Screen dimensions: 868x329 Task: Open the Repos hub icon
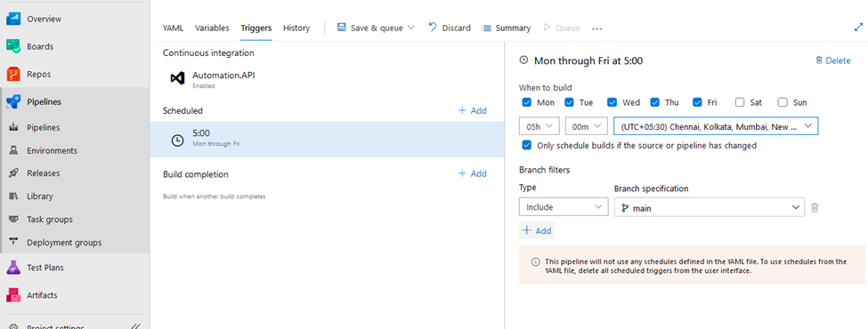pyautogui.click(x=13, y=74)
